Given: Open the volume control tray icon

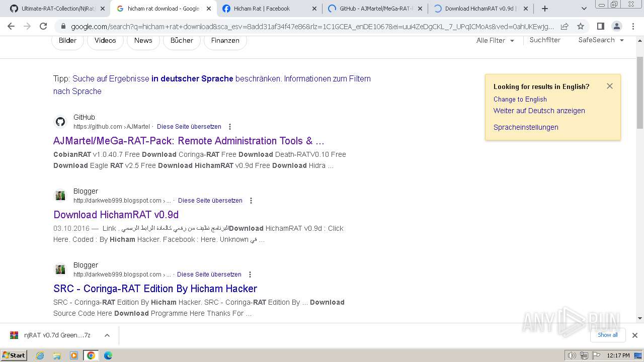Looking at the screenshot, I should point(572,355).
